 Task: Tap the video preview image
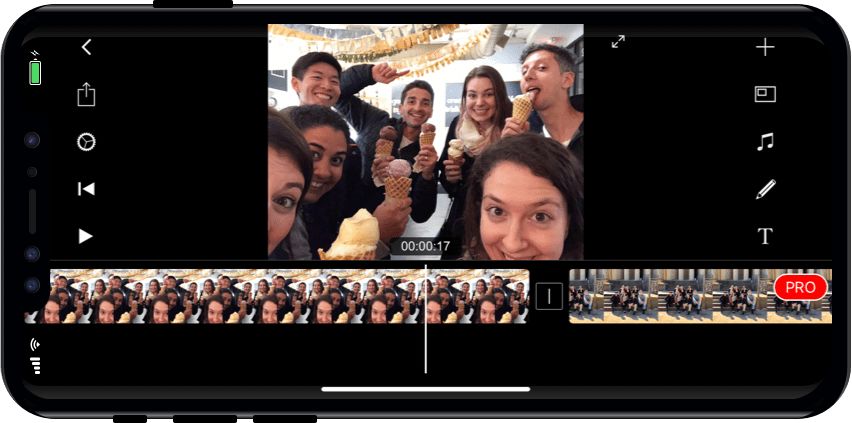pyautogui.click(x=425, y=141)
